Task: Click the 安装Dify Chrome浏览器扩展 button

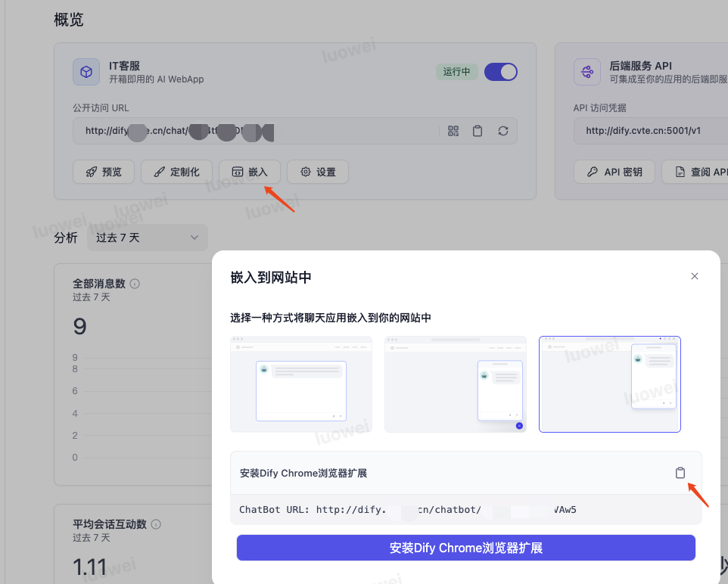Action: 465,548
